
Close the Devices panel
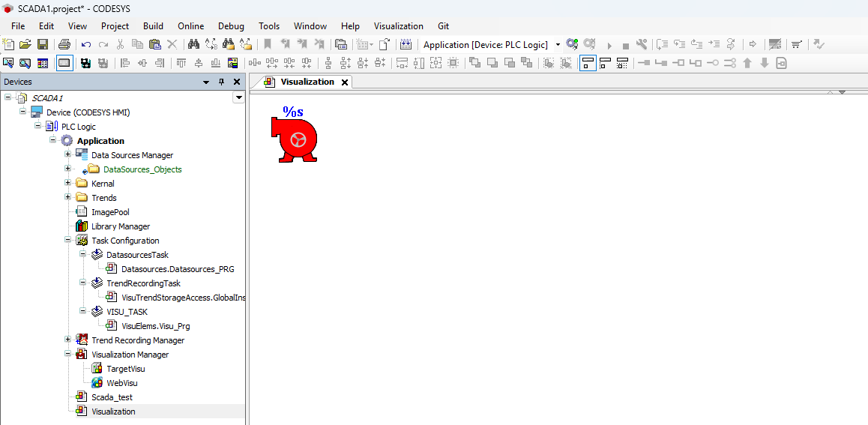coord(237,82)
